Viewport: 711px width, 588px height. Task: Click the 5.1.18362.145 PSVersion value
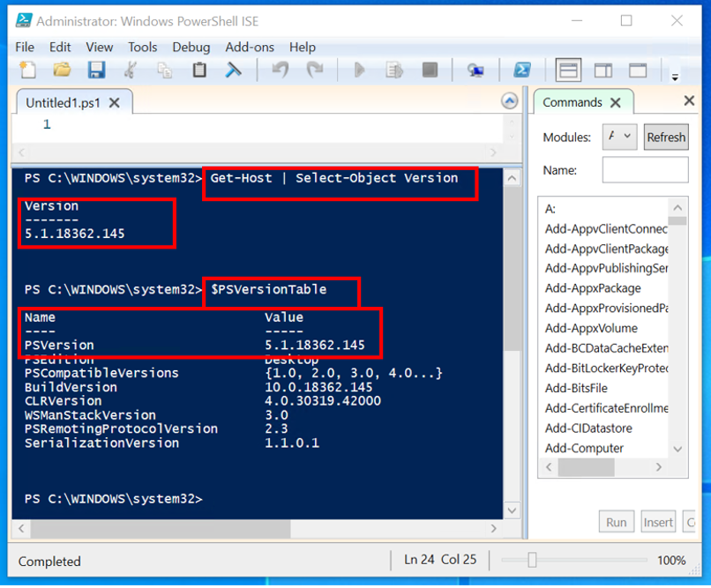[x=315, y=346]
